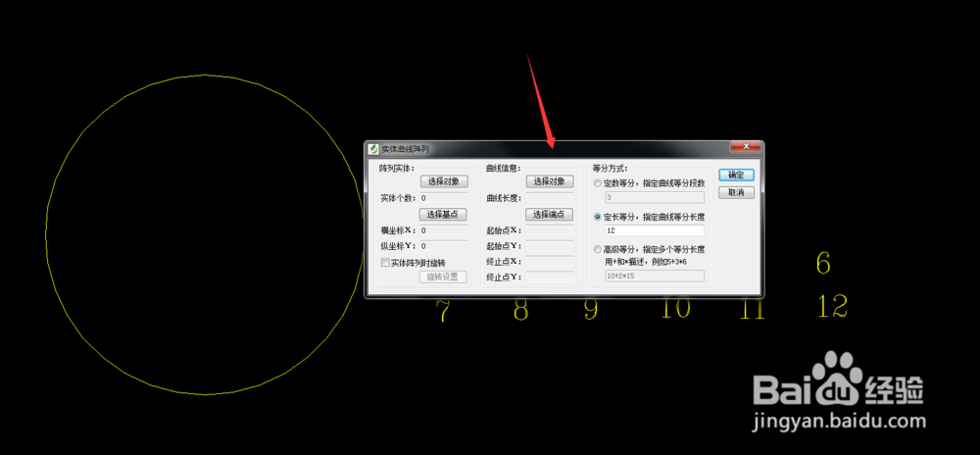Image resolution: width=980 pixels, height=455 pixels.
Task: Click the 选择对象 button under 曲线信息
Action: [x=550, y=181]
